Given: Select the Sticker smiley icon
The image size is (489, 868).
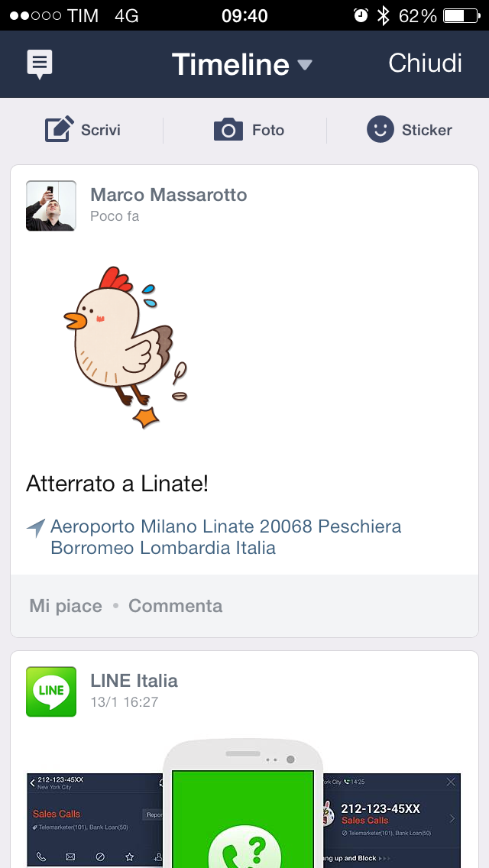Looking at the screenshot, I should pyautogui.click(x=380, y=129).
